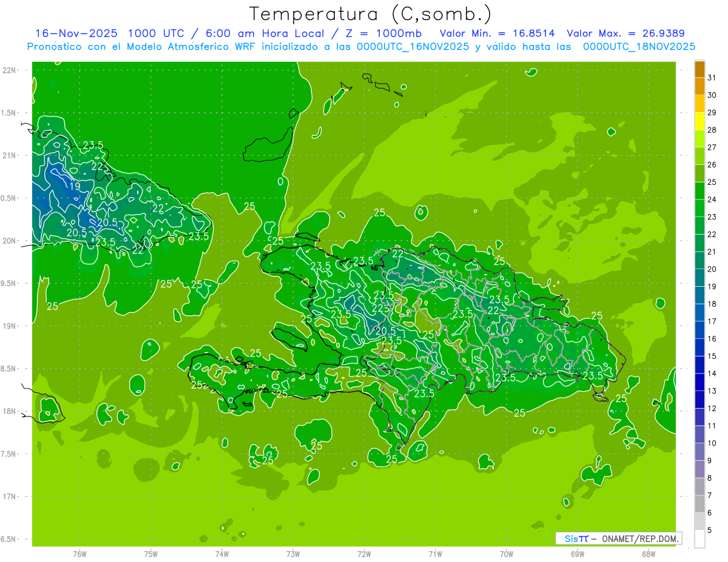Click the '28' value on the color legend
The image size is (728, 562).
[x=712, y=130]
